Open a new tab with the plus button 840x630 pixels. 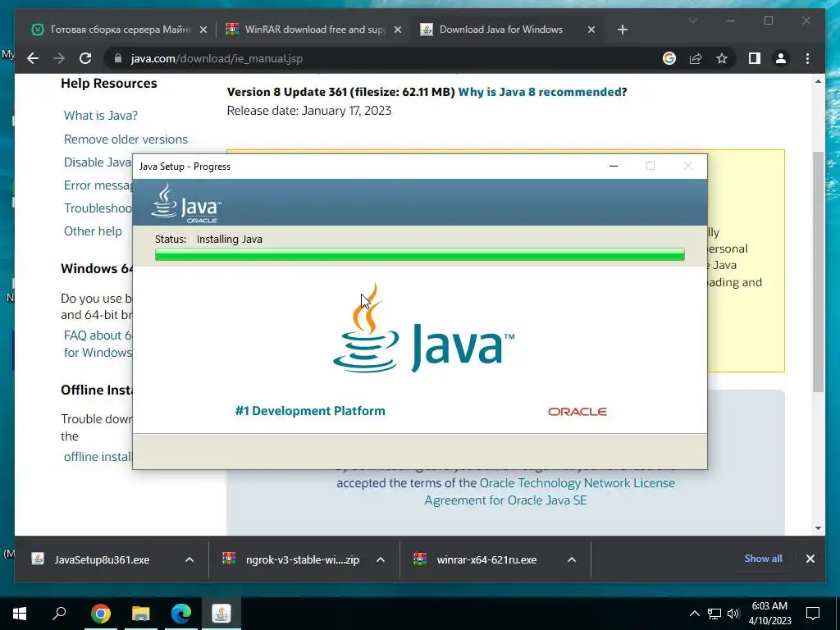coord(622,30)
